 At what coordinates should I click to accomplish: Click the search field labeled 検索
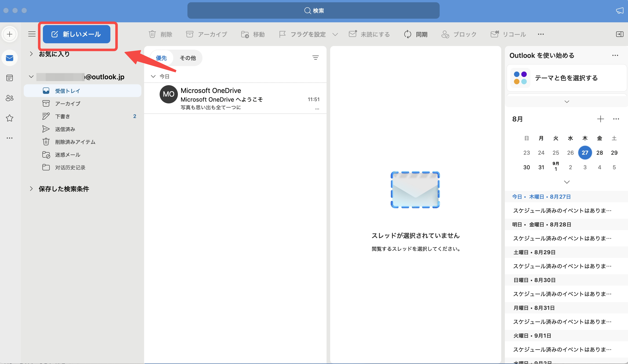(x=313, y=10)
